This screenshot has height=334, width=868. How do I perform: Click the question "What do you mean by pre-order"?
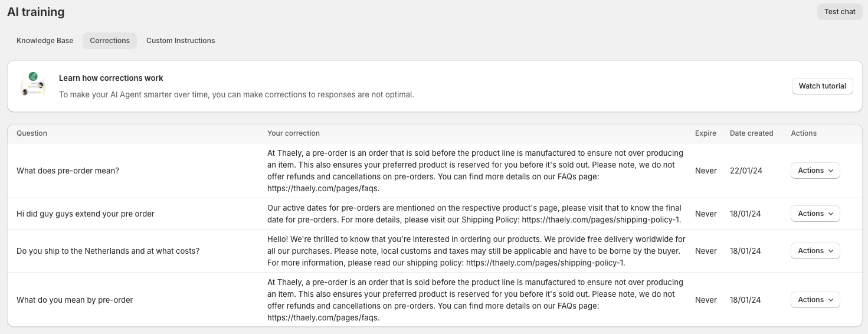75,300
